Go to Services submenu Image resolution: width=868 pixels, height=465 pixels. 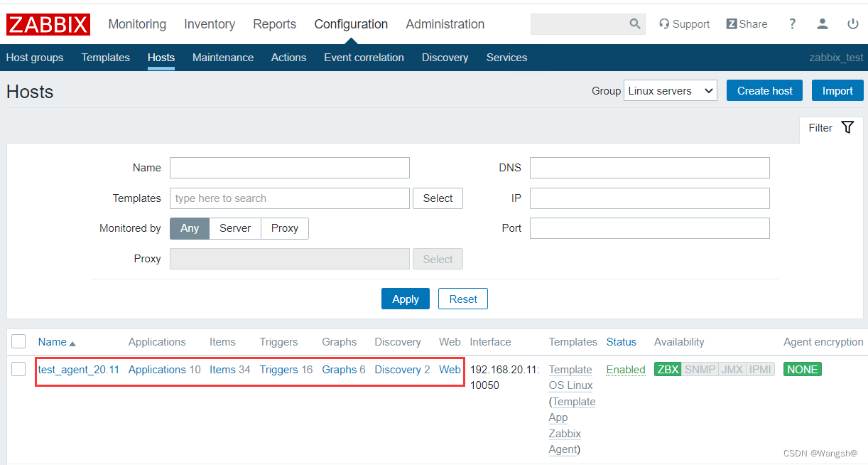click(507, 58)
